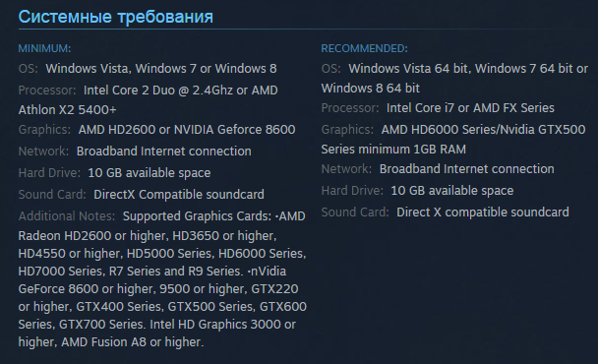Image resolution: width=598 pixels, height=364 pixels.
Task: Click DirectX Compatible soundcard text
Action: [x=179, y=195]
